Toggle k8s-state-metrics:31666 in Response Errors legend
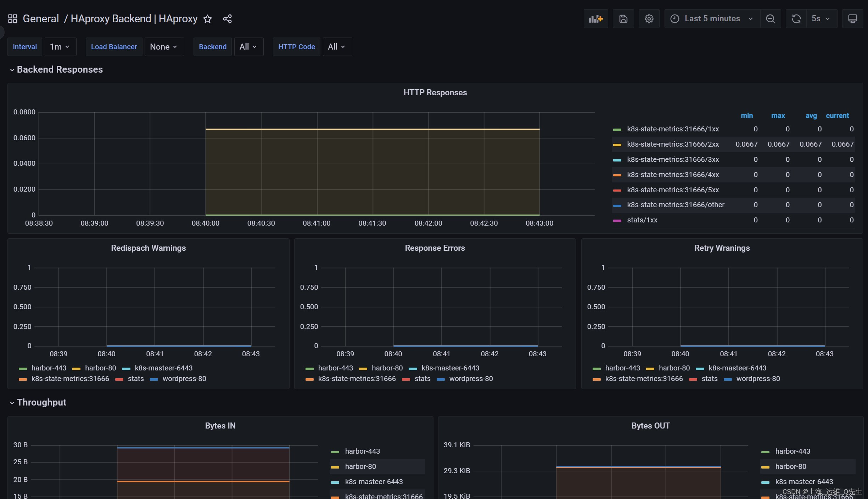 (x=357, y=379)
